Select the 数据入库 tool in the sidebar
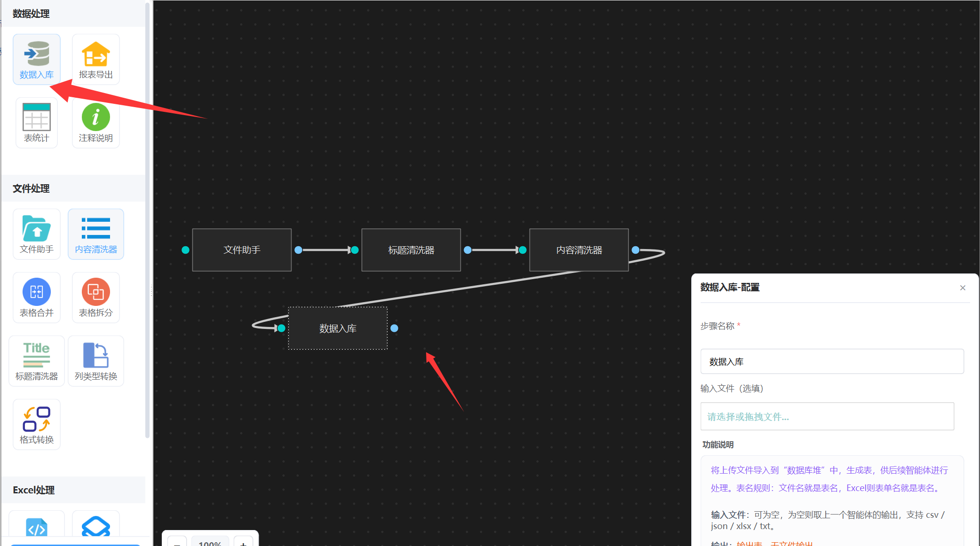Screen dimensions: 980x546 click(x=37, y=59)
